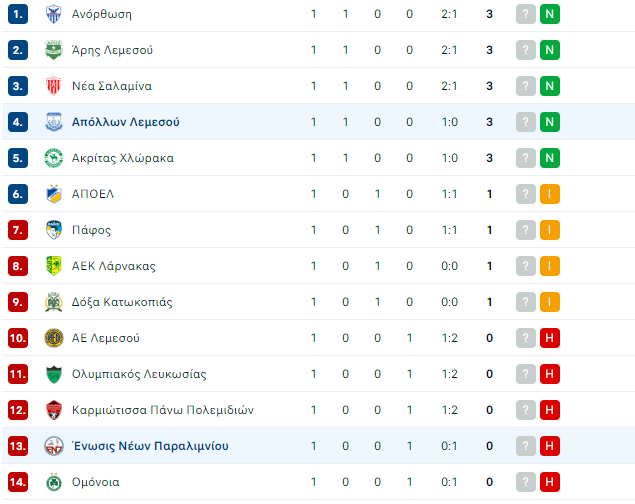Click the ΑΕΚ Λάρνακας yellow-green logo
Viewport: 635px width, 504px height.
point(53,266)
